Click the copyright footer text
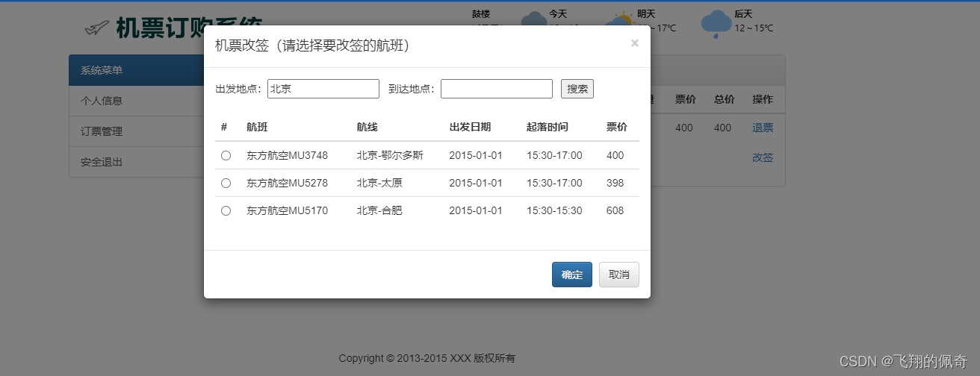 (x=427, y=358)
